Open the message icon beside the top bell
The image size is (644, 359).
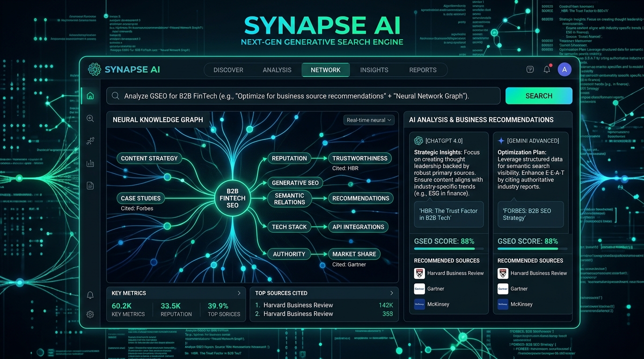[530, 70]
